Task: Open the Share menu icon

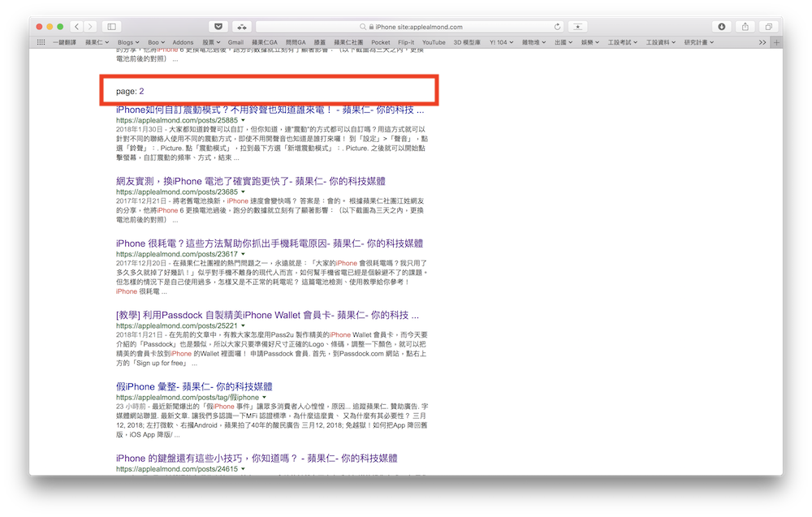Action: [x=745, y=27]
